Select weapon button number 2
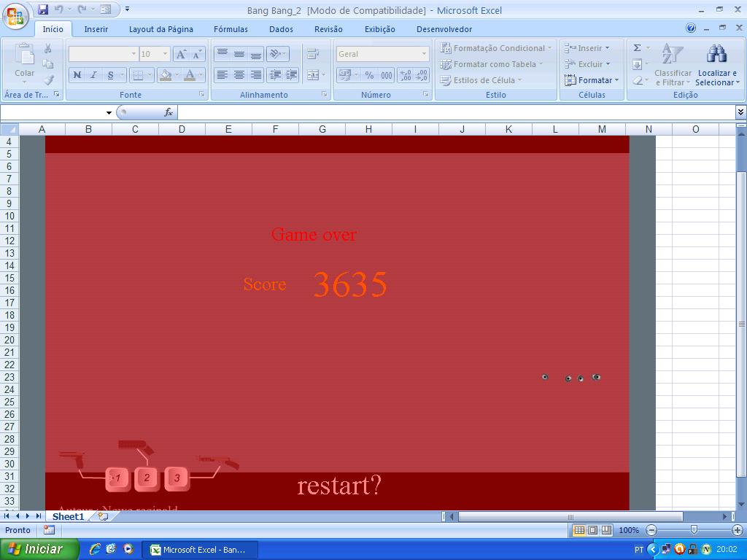Viewport: 747px width, 560px height. pyautogui.click(x=147, y=478)
